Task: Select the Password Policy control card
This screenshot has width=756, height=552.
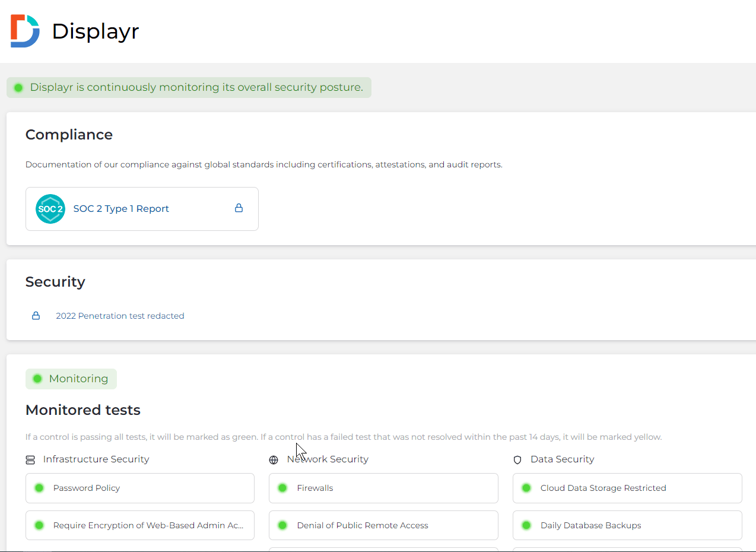Action: (140, 488)
